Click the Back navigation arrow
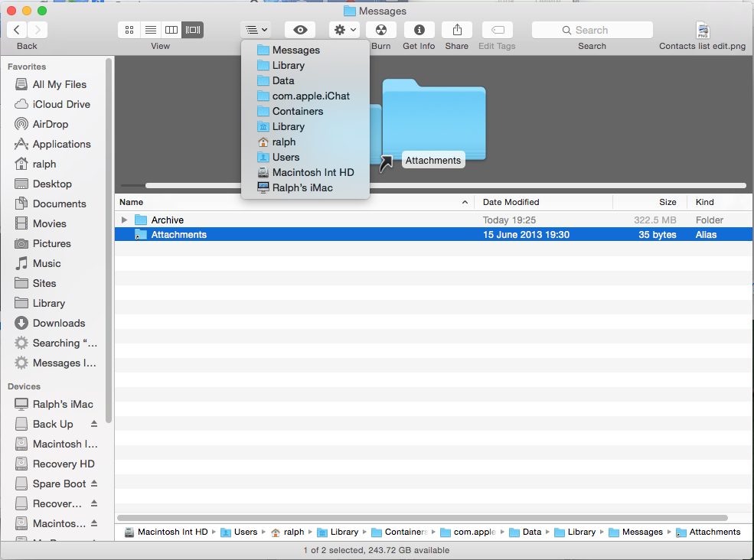This screenshot has height=560, width=754. coord(17,30)
